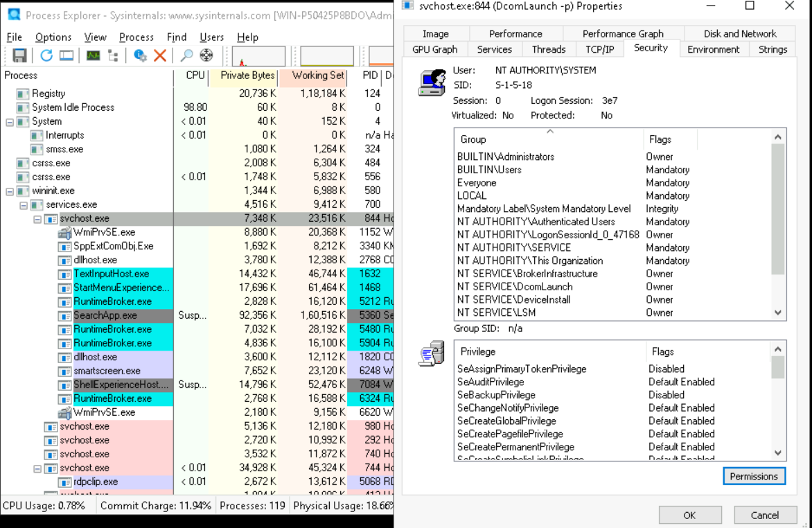Sort groups by the Group column header
Viewport: 812px width, 528px height.
[x=549, y=139]
